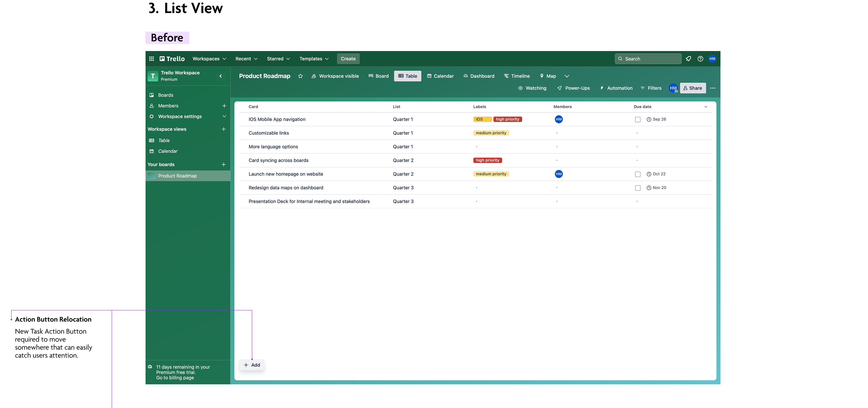
Task: Create a new board with plus icon
Action: click(223, 164)
